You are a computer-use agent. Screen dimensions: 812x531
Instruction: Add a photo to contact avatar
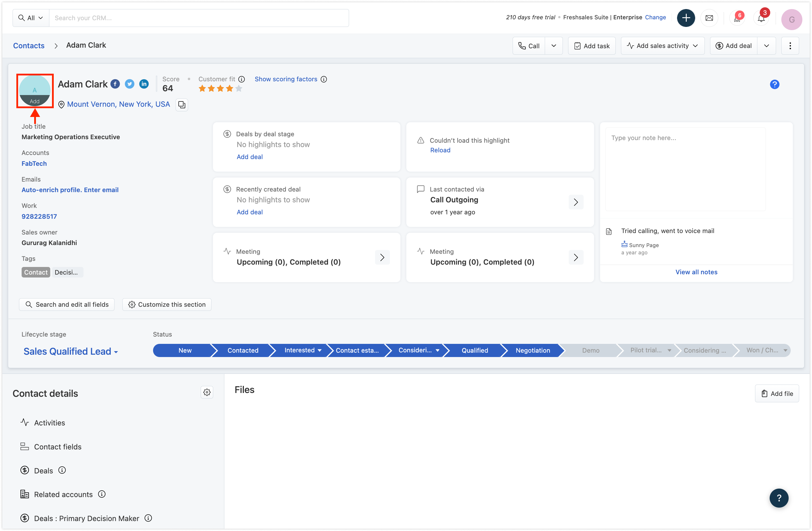click(x=34, y=101)
